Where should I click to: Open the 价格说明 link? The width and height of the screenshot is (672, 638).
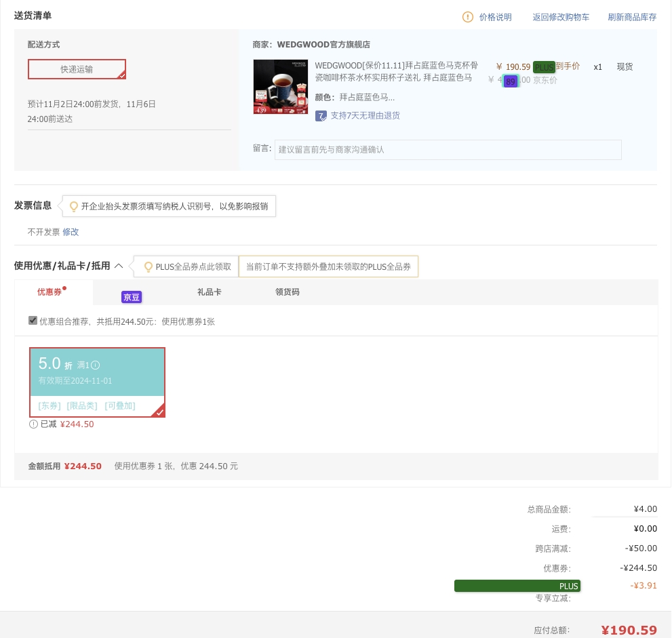click(495, 17)
